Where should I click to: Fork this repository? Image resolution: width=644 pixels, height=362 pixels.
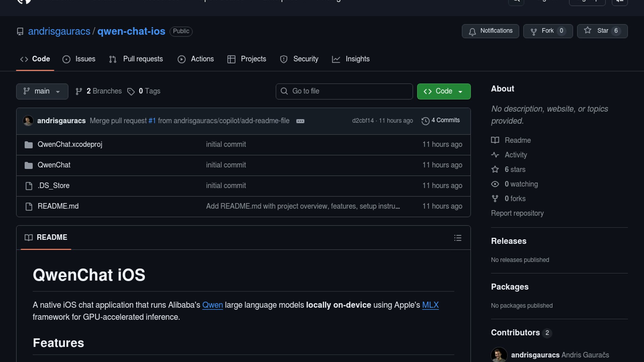coord(547,31)
